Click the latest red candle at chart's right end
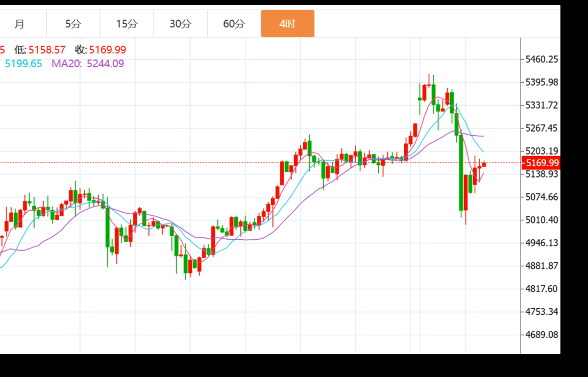Viewport: 588px width, 377px height. (484, 164)
